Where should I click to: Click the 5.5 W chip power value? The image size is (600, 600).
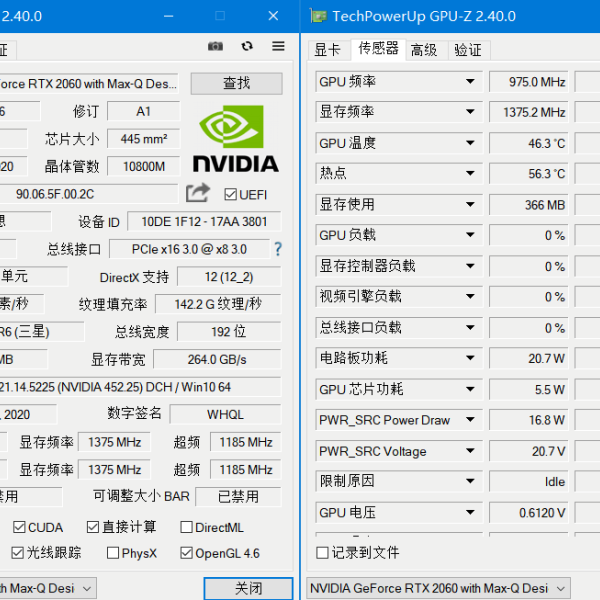528,390
